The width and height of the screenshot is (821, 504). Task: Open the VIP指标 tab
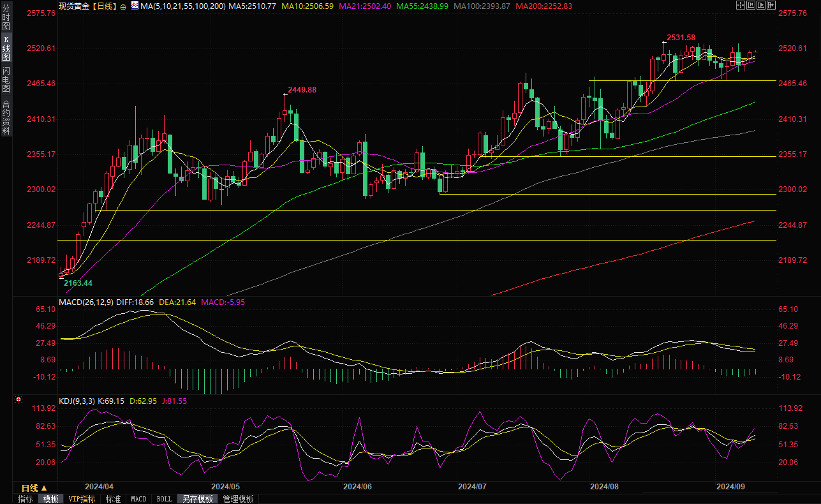pos(82,499)
